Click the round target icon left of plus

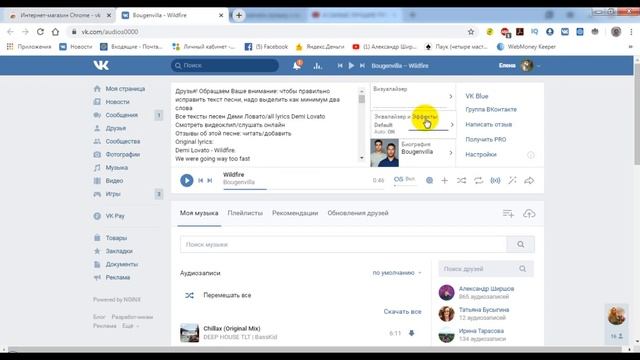[429, 180]
